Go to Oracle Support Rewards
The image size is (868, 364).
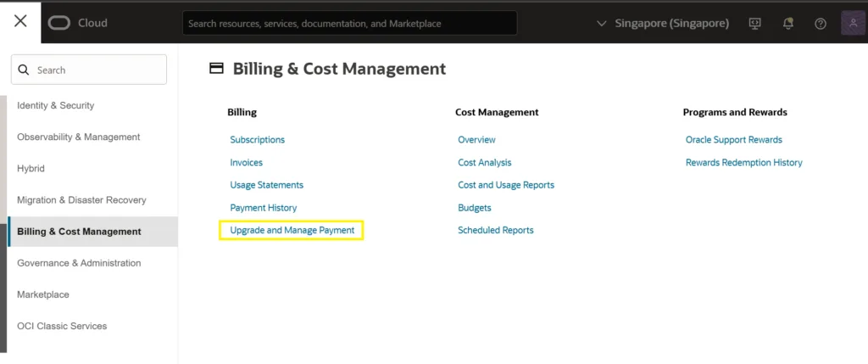(x=733, y=139)
